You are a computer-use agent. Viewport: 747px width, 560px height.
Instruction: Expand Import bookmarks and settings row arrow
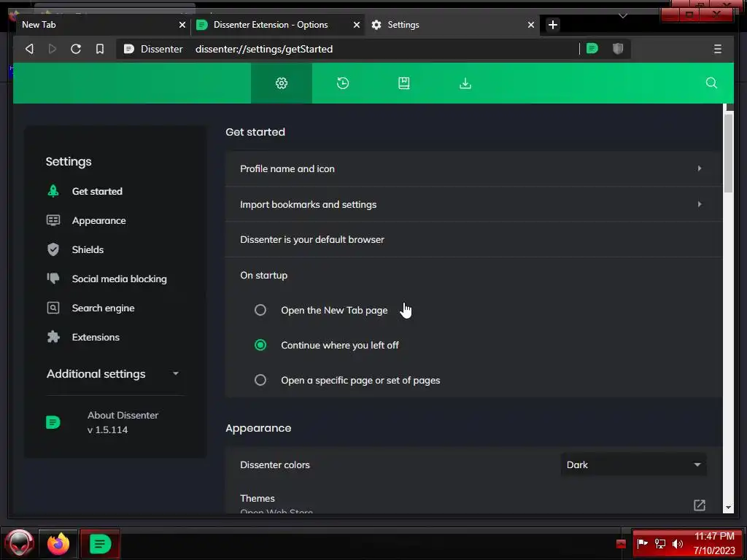click(700, 204)
